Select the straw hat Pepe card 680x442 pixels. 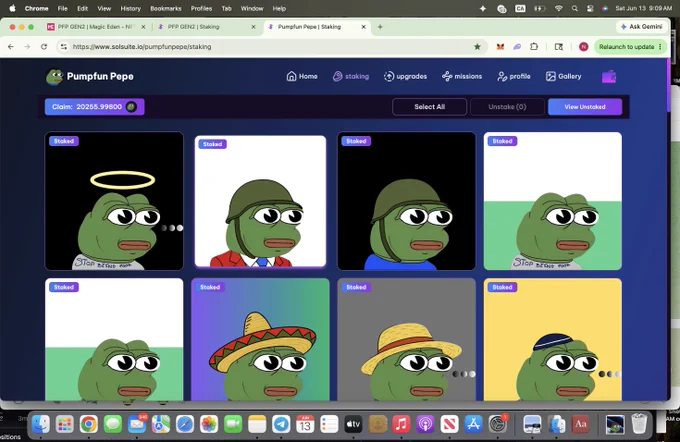(x=406, y=339)
